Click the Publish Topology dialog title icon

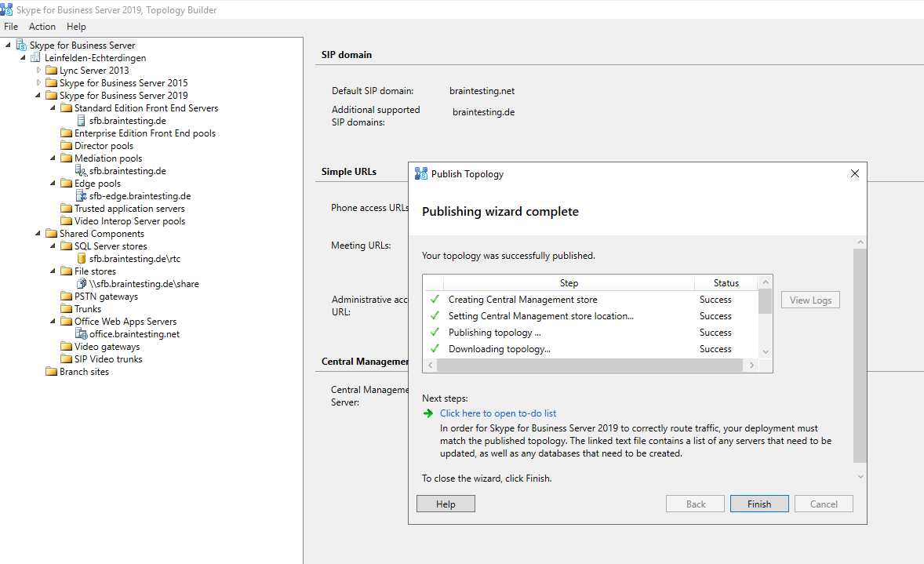pyautogui.click(x=422, y=173)
